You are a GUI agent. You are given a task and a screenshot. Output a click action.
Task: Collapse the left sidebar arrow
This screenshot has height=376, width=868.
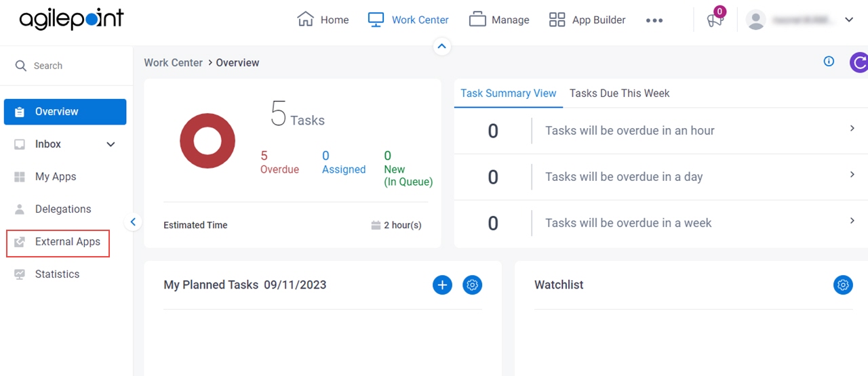[x=133, y=222]
